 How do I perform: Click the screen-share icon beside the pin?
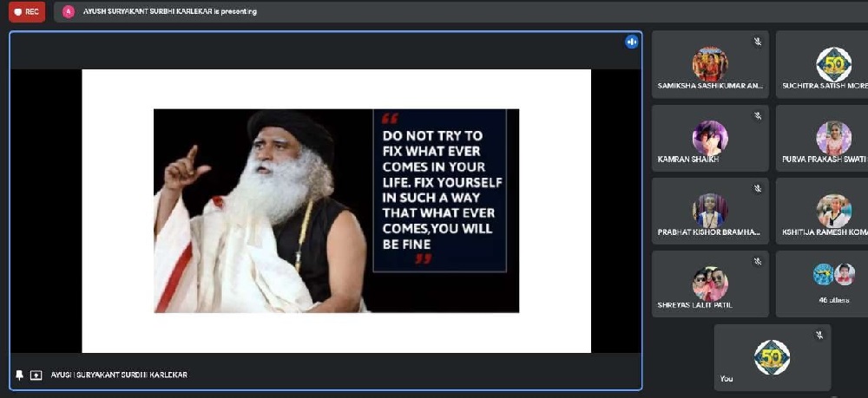tap(36, 375)
